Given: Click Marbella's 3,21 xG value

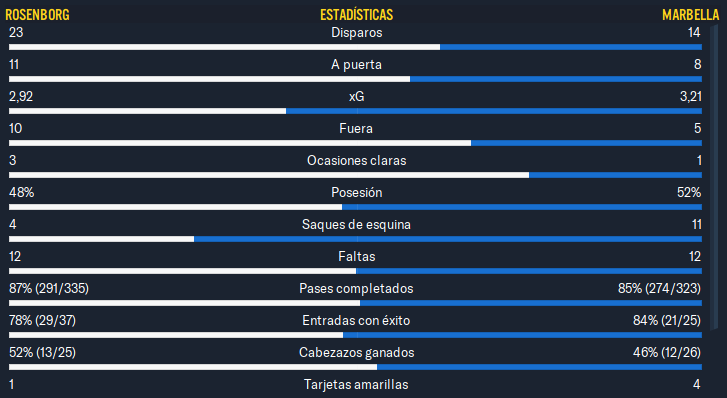Looking at the screenshot, I should pyautogui.click(x=690, y=96).
